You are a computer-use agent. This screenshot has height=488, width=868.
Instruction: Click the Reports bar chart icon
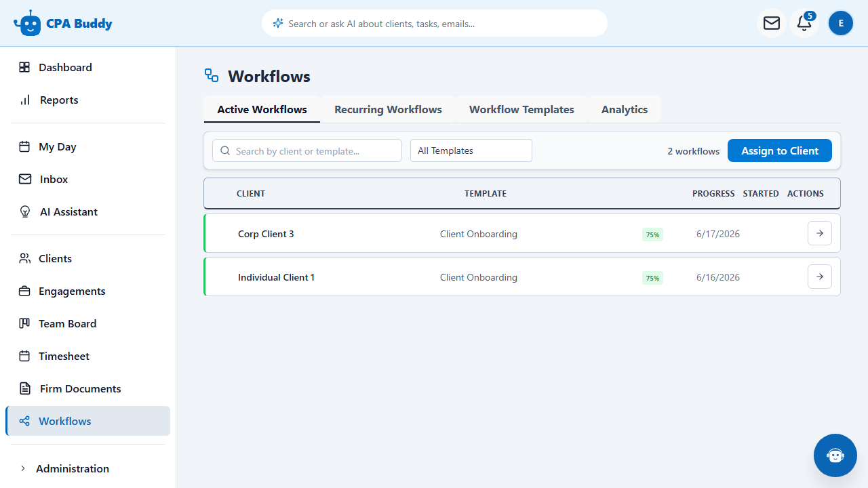coord(25,100)
